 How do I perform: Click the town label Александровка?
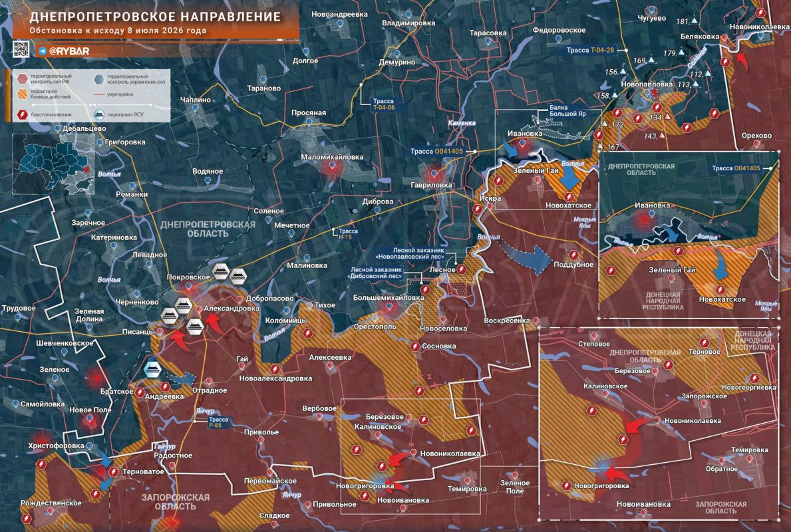(232, 309)
